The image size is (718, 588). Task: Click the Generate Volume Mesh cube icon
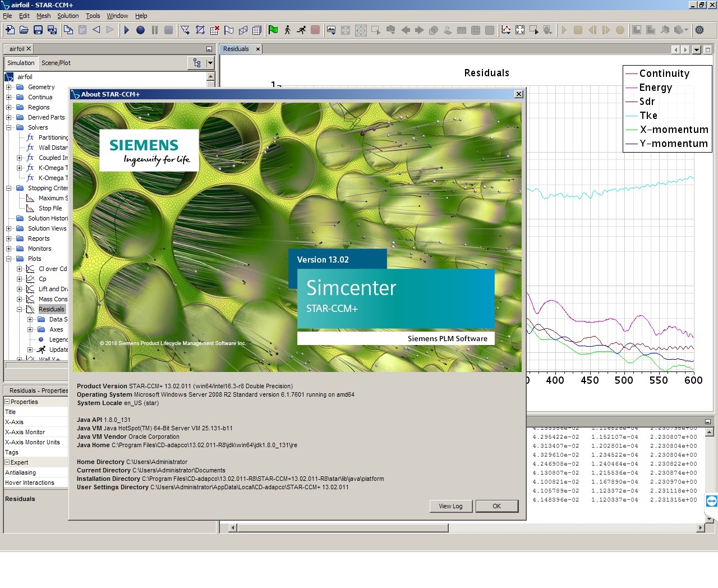(x=257, y=30)
